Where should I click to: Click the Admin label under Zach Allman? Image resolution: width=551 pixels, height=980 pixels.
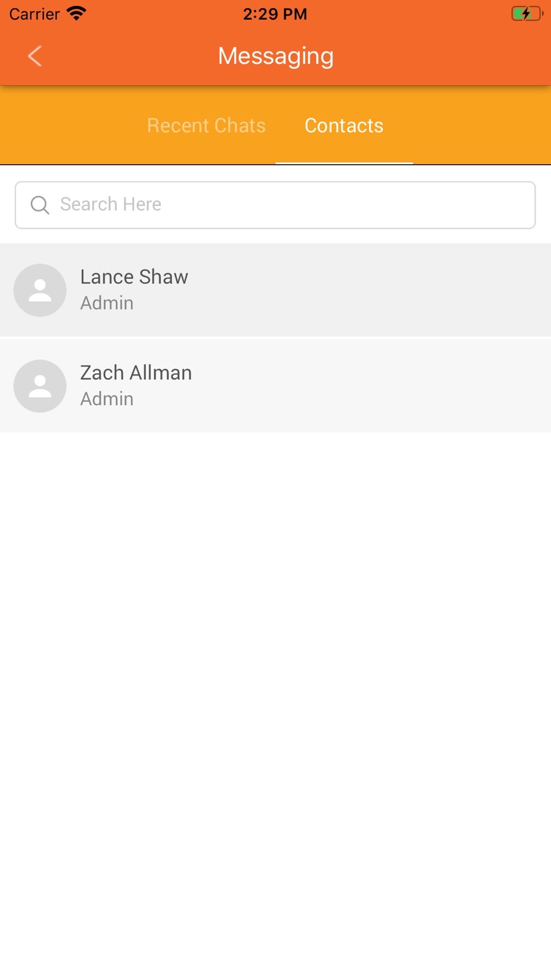[107, 399]
